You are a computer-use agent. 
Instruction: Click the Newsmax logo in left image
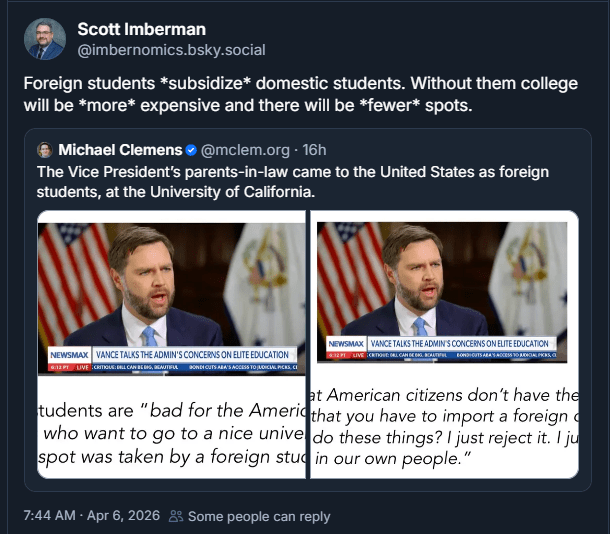(70, 355)
